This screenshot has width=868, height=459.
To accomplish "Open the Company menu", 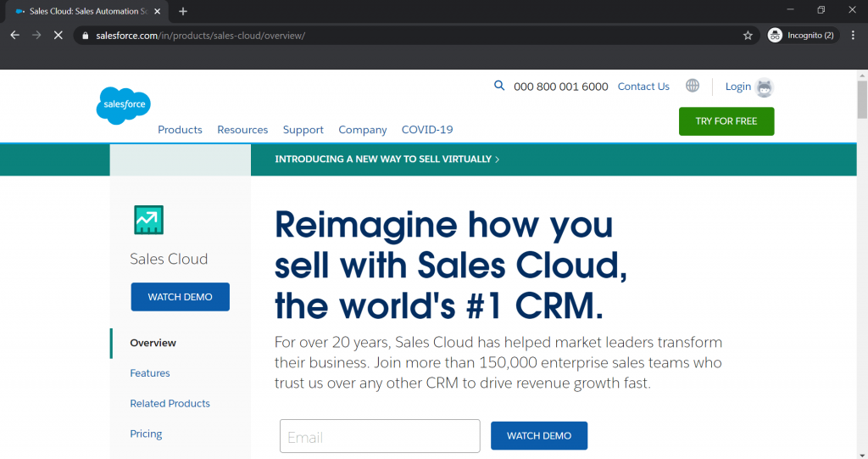I will 363,130.
